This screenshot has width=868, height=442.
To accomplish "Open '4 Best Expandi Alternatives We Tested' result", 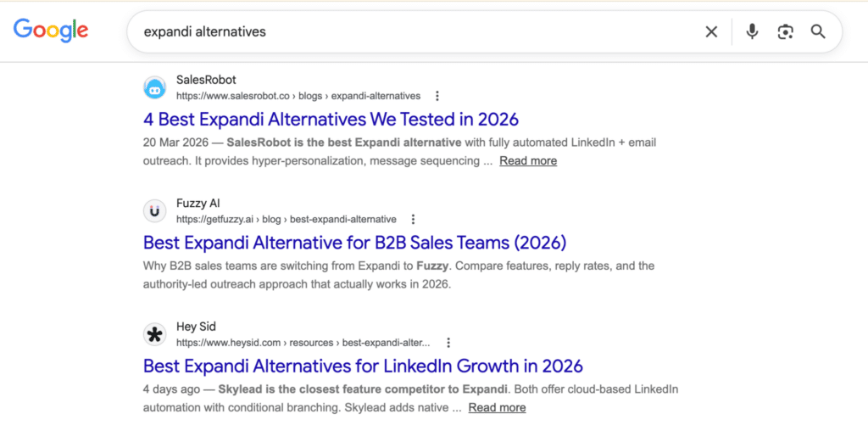I will click(331, 119).
